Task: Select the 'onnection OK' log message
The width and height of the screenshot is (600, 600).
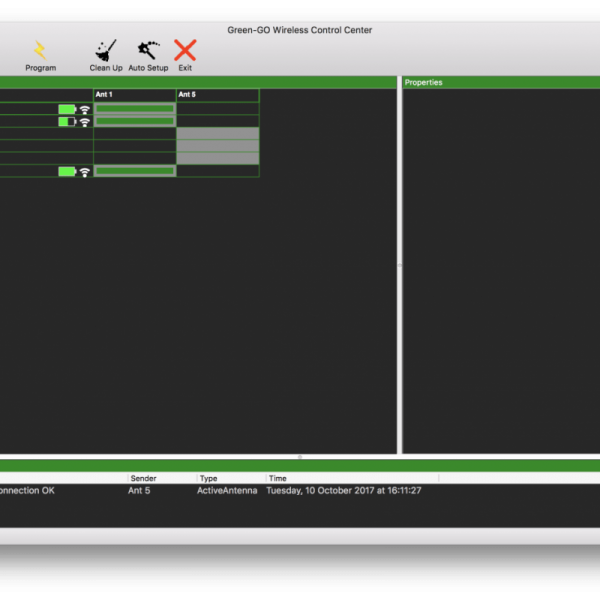Action: [27, 491]
